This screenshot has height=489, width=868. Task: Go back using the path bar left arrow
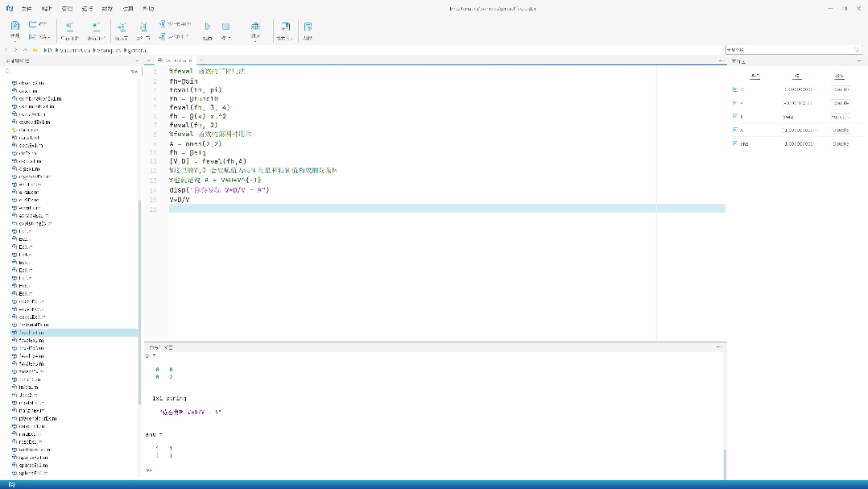tap(7, 50)
